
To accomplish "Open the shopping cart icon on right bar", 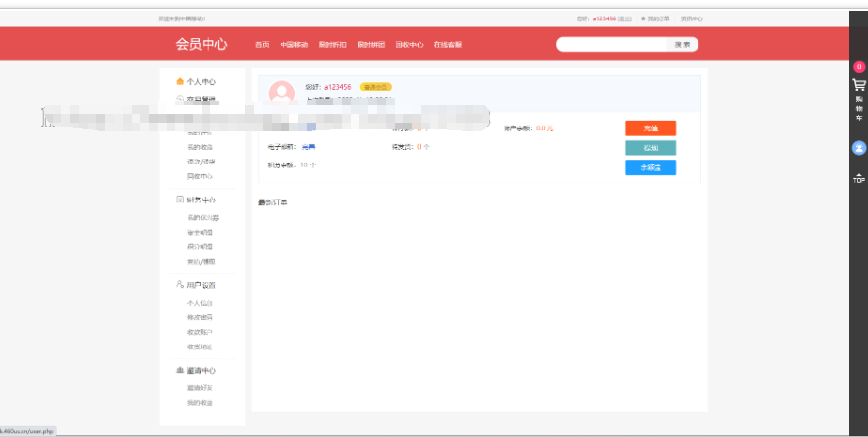I will pyautogui.click(x=858, y=86).
